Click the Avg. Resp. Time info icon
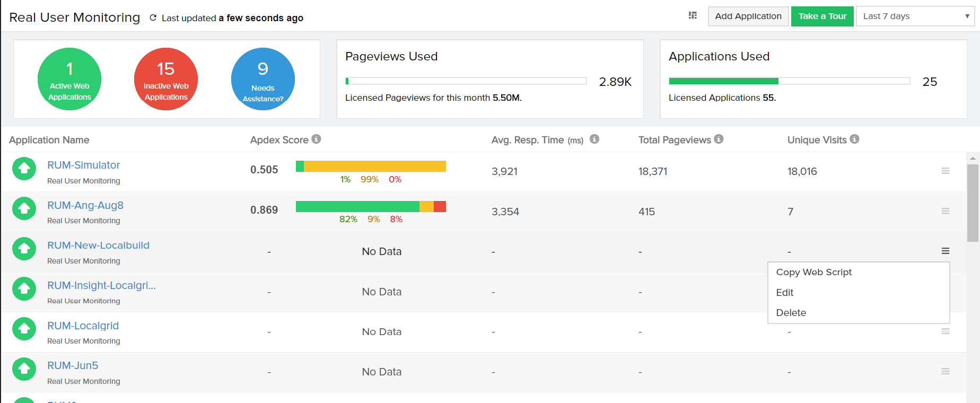This screenshot has width=980, height=403. pyautogui.click(x=594, y=139)
